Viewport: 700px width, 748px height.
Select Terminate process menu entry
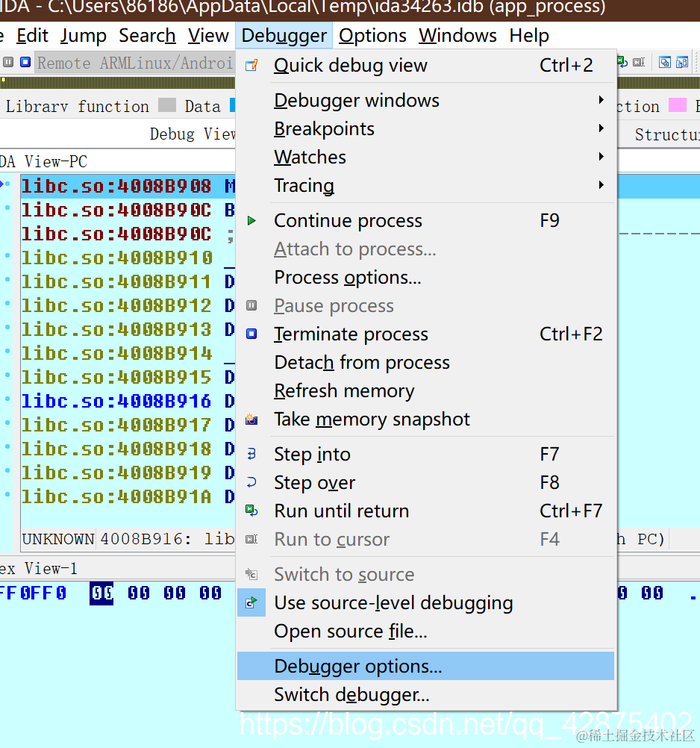[x=425, y=334]
